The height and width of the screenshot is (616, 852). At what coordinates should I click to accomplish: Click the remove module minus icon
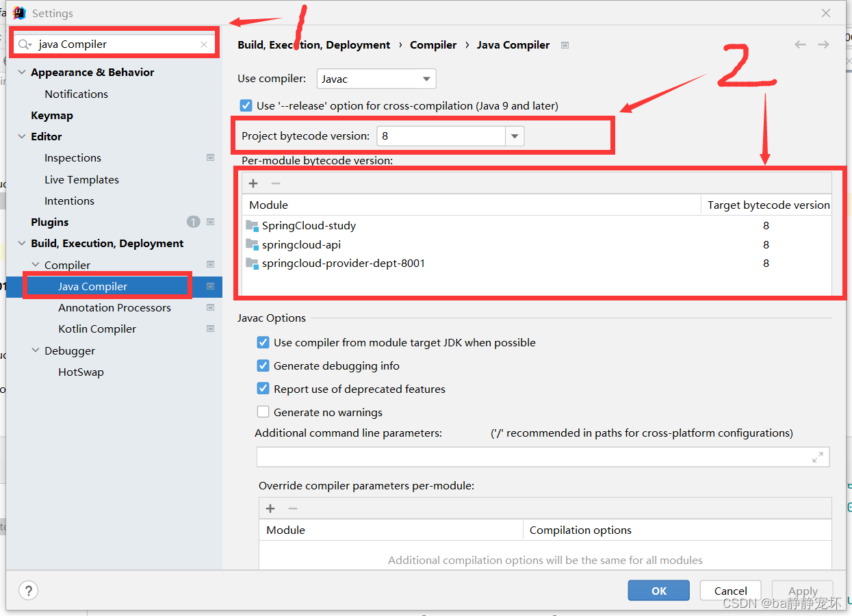pyautogui.click(x=276, y=183)
